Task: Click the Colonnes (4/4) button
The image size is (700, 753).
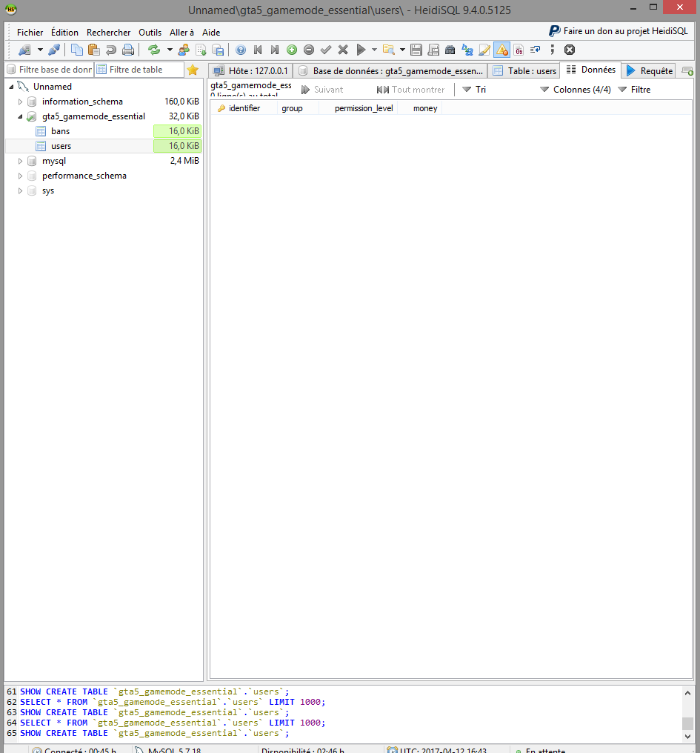Action: (575, 90)
